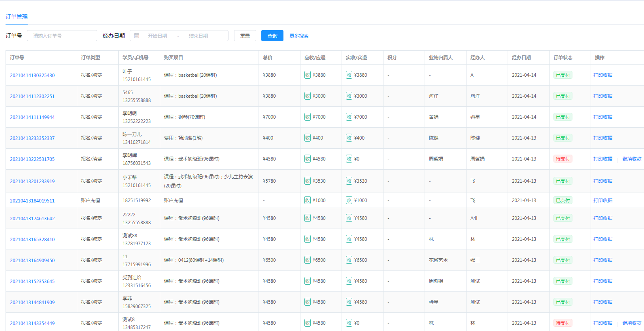This screenshot has width=644, height=331.
Task: Focus the 订单号 search input field
Action: pyautogui.click(x=62, y=36)
